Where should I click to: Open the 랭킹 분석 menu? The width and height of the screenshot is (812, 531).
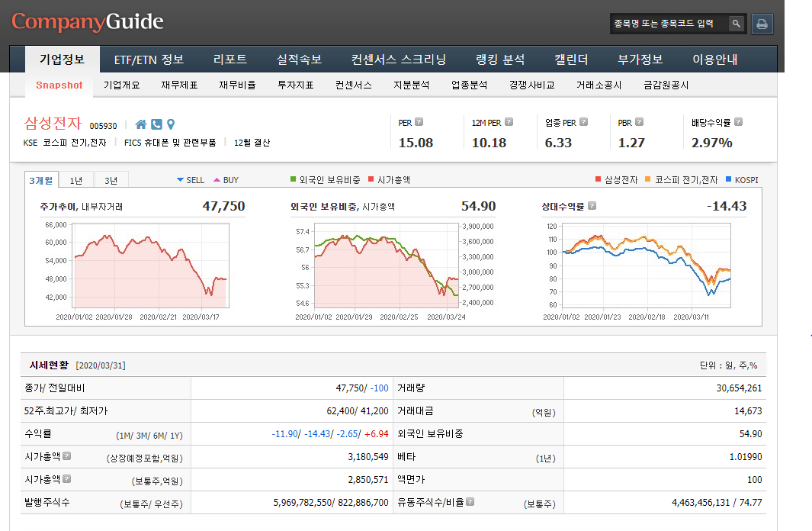coord(500,60)
